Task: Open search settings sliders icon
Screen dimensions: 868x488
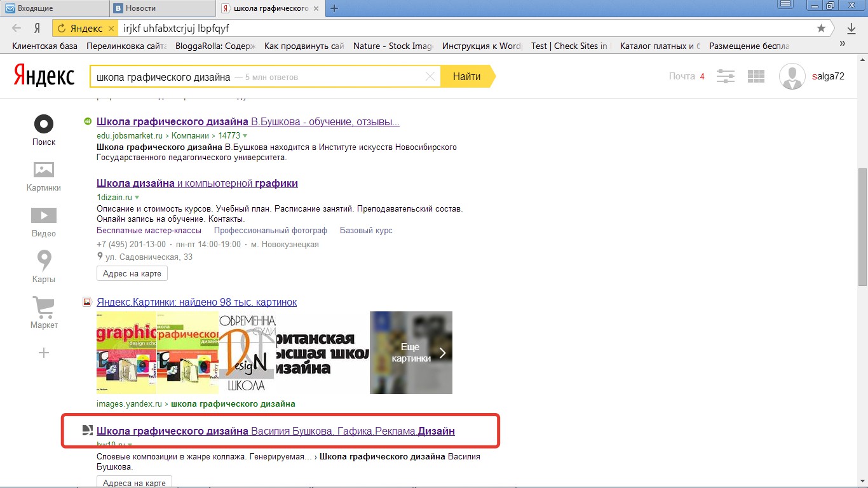Action: [x=726, y=76]
